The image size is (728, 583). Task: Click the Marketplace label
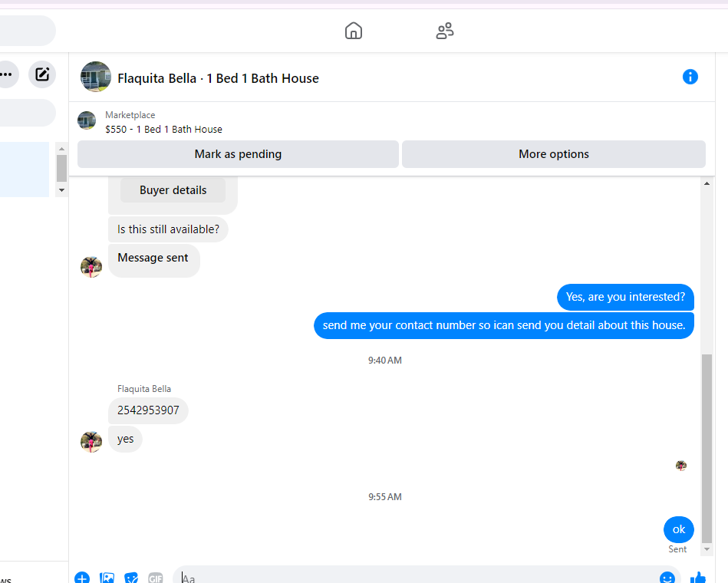(x=130, y=114)
